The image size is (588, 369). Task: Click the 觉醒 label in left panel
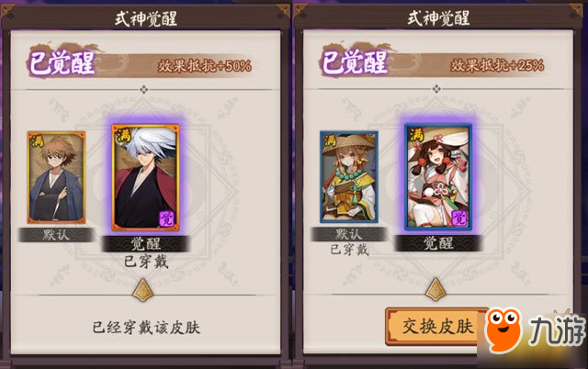pyautogui.click(x=145, y=244)
